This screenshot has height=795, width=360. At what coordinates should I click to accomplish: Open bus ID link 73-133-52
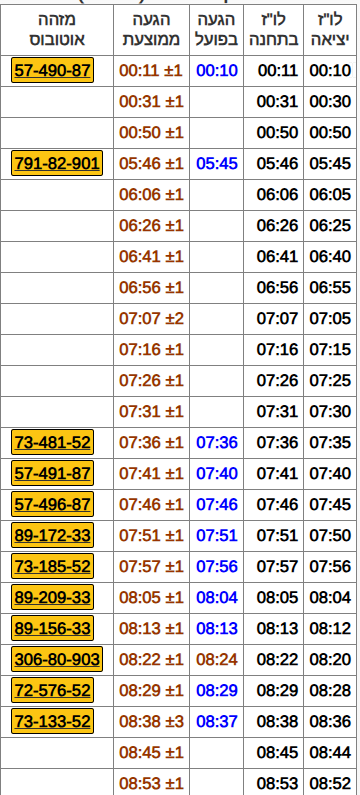click(x=52, y=721)
